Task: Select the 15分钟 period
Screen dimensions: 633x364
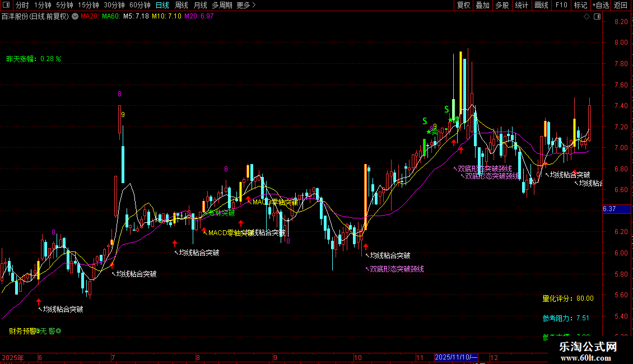Action: pos(89,5)
